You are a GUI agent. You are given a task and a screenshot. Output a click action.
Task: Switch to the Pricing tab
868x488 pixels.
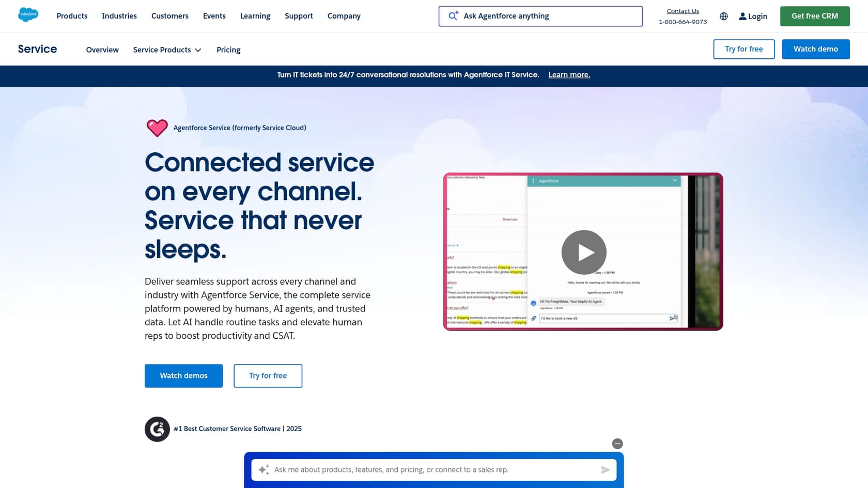[x=228, y=50]
